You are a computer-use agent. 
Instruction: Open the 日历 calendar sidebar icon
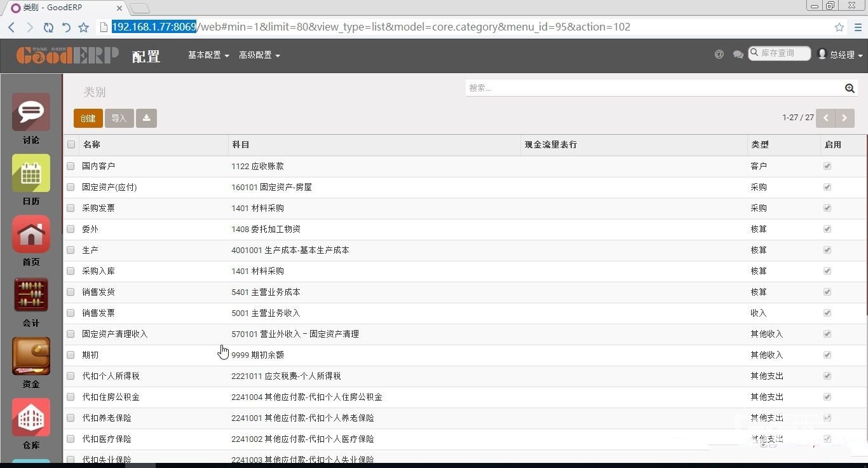pos(31,173)
